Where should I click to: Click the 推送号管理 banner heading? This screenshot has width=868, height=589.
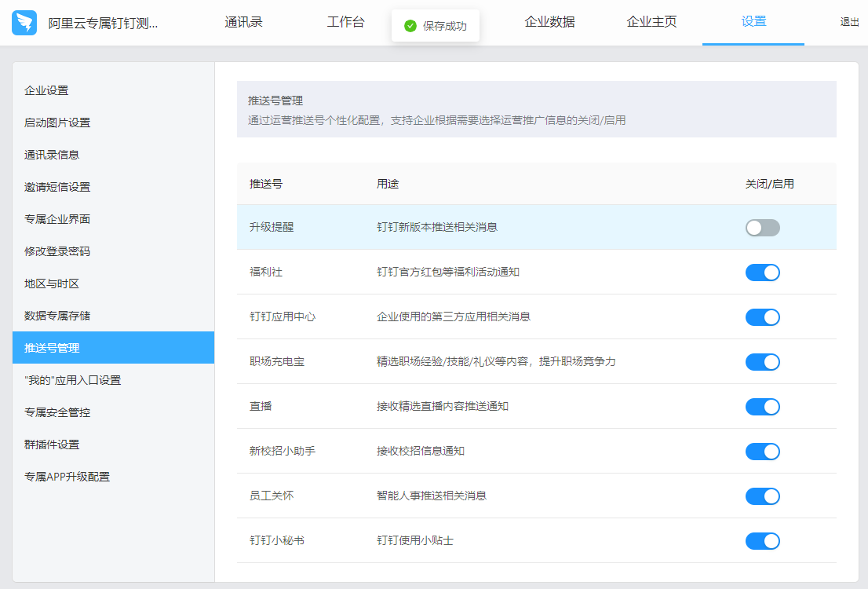(275, 101)
